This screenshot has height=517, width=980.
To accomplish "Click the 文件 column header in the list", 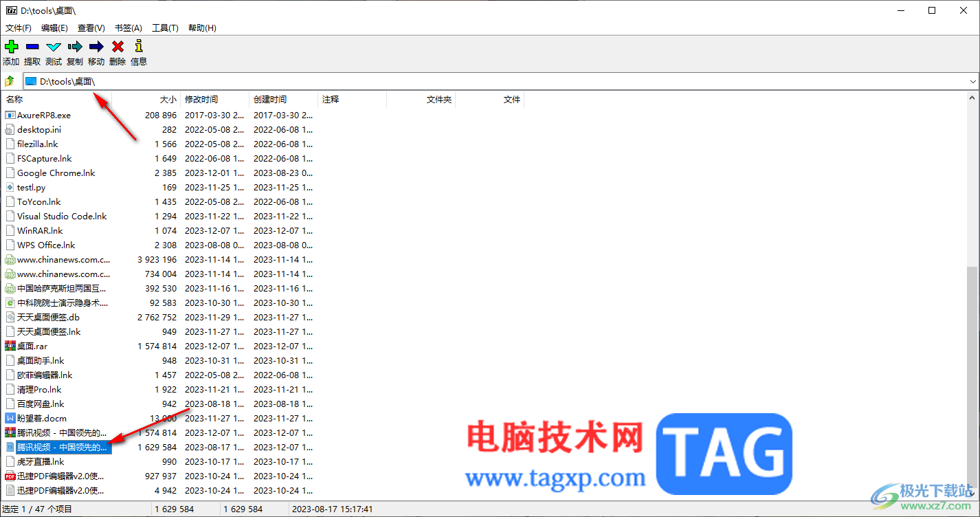I will 490,100.
